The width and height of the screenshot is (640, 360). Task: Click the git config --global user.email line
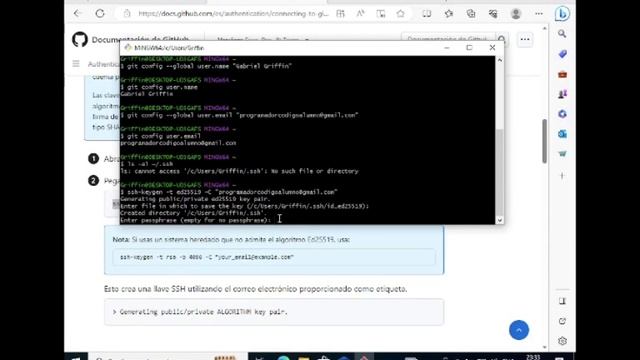240,115
